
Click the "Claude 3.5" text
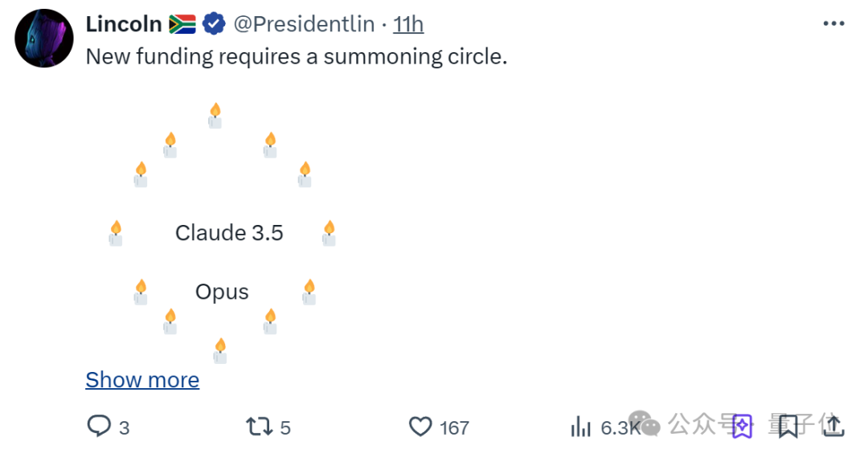pos(229,233)
